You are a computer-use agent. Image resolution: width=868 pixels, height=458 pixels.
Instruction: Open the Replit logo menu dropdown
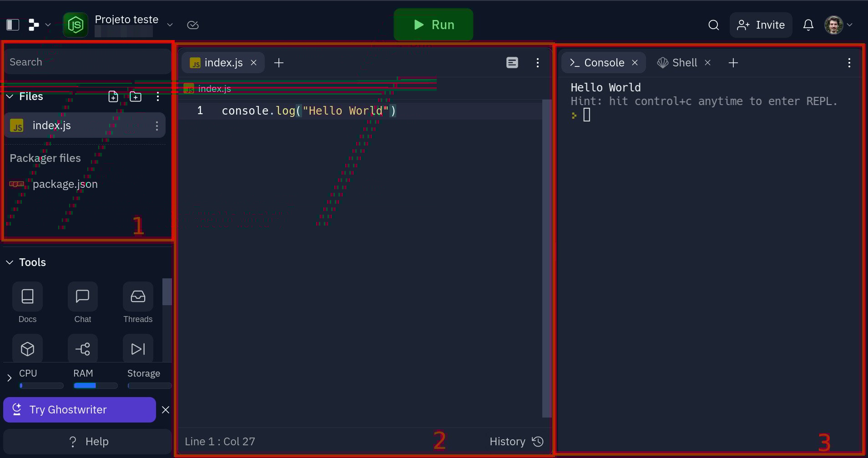click(39, 25)
